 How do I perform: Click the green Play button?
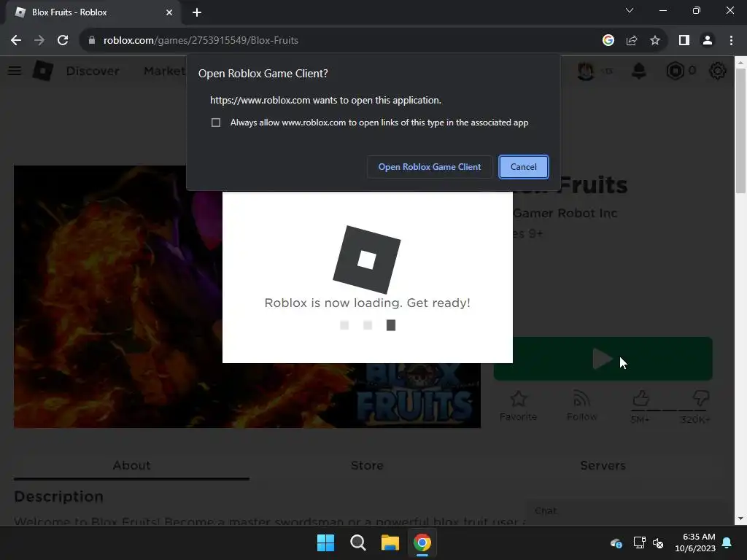point(603,359)
